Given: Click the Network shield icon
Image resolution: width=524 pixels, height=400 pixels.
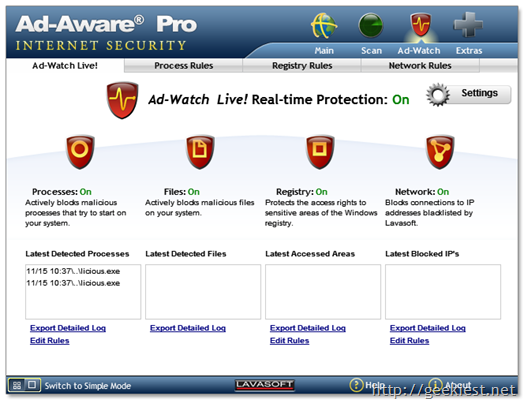Looking at the screenshot, I should pos(440,152).
